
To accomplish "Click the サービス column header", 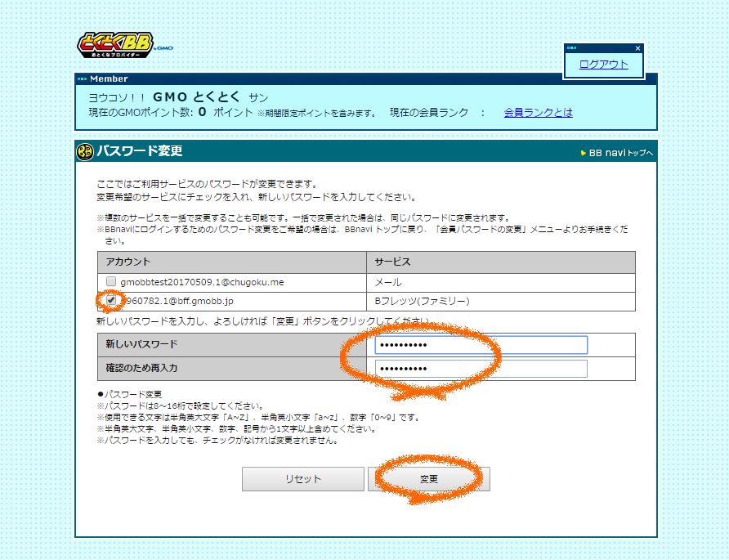I will pos(392,262).
